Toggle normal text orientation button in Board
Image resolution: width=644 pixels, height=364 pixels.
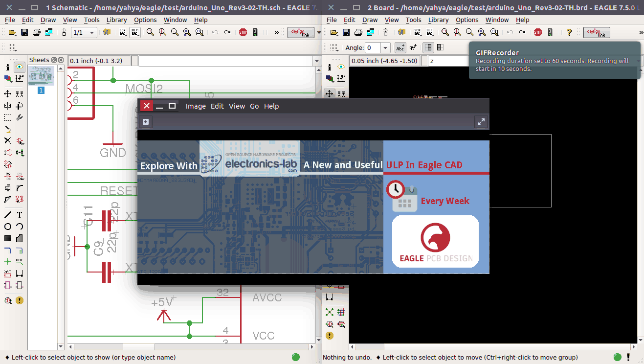[x=400, y=47]
